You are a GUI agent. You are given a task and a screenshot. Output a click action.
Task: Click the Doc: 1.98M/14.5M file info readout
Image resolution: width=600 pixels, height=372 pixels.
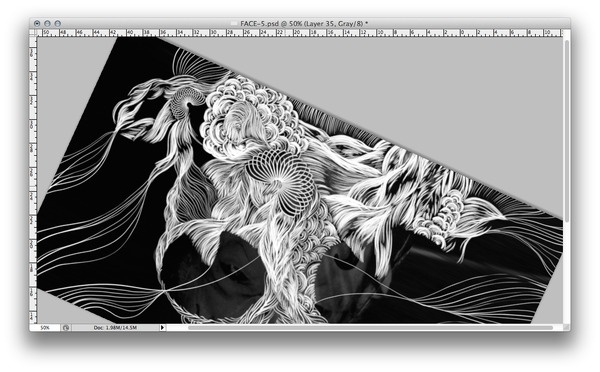tap(115, 328)
